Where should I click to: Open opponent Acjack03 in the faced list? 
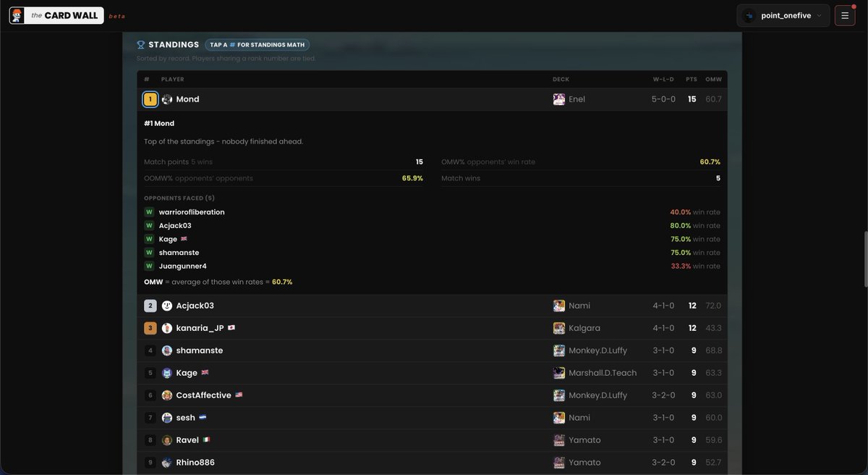coord(175,226)
